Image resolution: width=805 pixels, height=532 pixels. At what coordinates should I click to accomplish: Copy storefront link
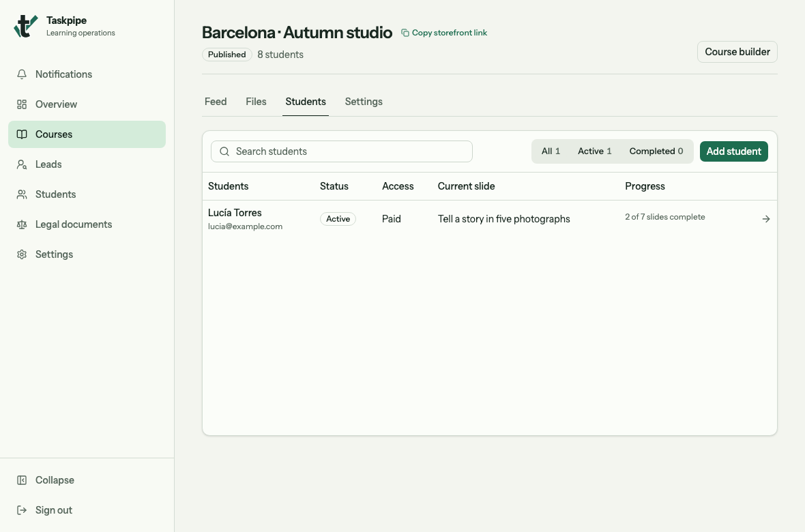pyautogui.click(x=444, y=33)
